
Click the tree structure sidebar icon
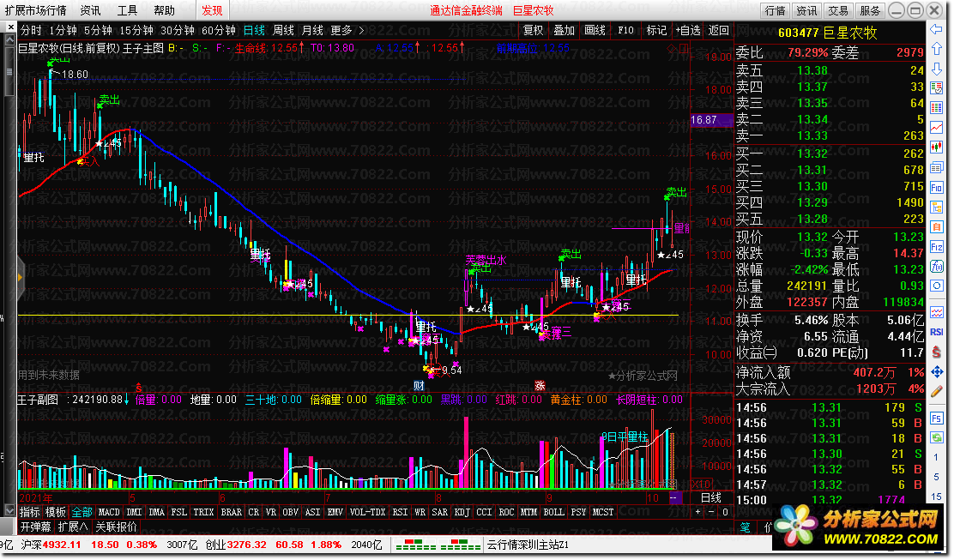(x=936, y=208)
